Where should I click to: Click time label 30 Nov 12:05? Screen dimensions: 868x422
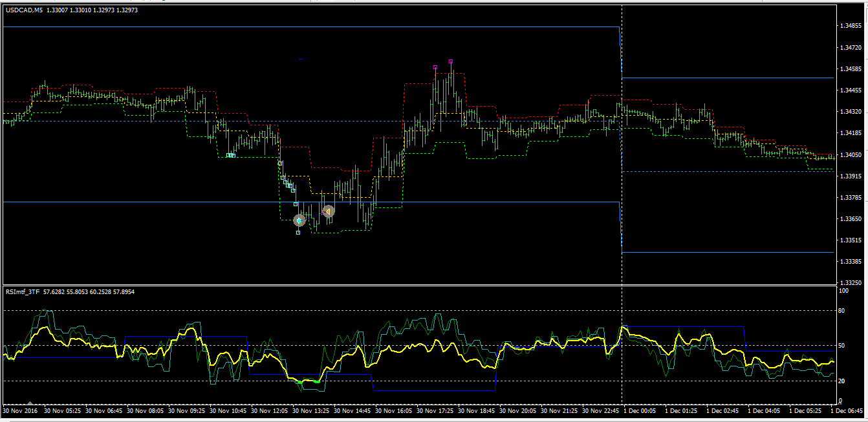pyautogui.click(x=270, y=410)
